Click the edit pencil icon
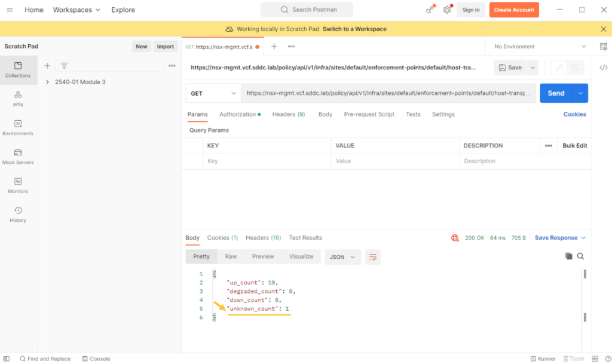Screen dimensions: 612x364 [559, 68]
